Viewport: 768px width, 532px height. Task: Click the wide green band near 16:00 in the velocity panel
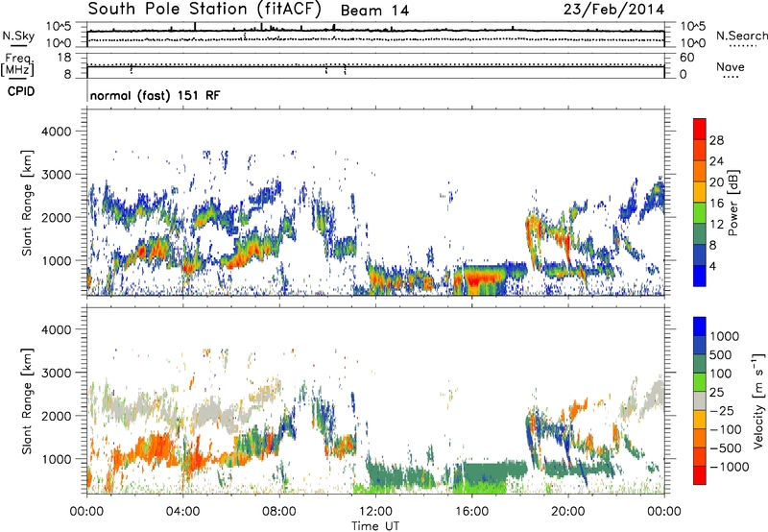(485, 472)
